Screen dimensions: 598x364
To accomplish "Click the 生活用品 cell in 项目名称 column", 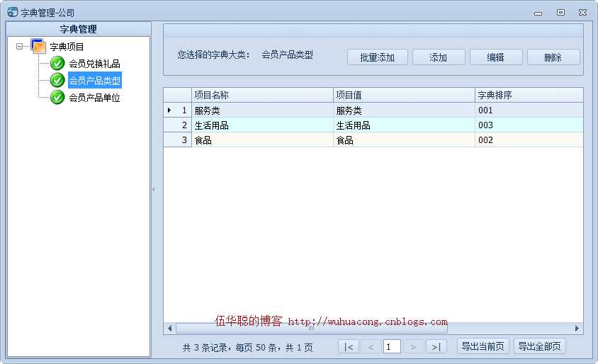I will [262, 125].
